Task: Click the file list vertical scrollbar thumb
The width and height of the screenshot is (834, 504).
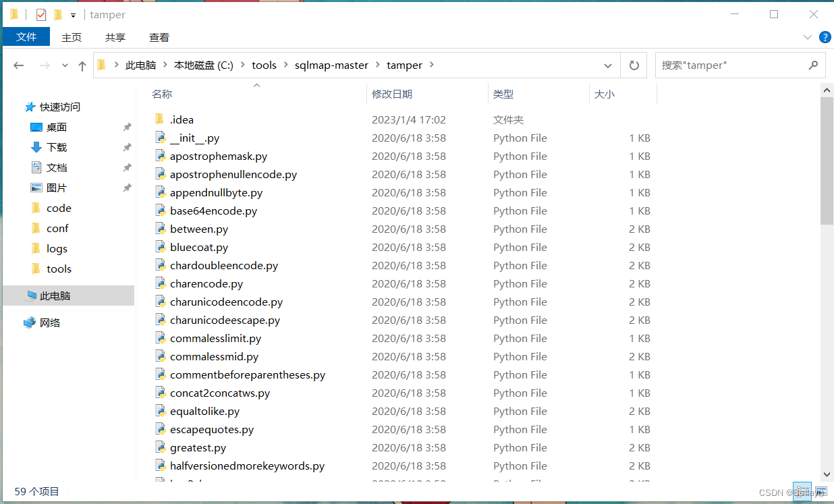Action: click(827, 161)
